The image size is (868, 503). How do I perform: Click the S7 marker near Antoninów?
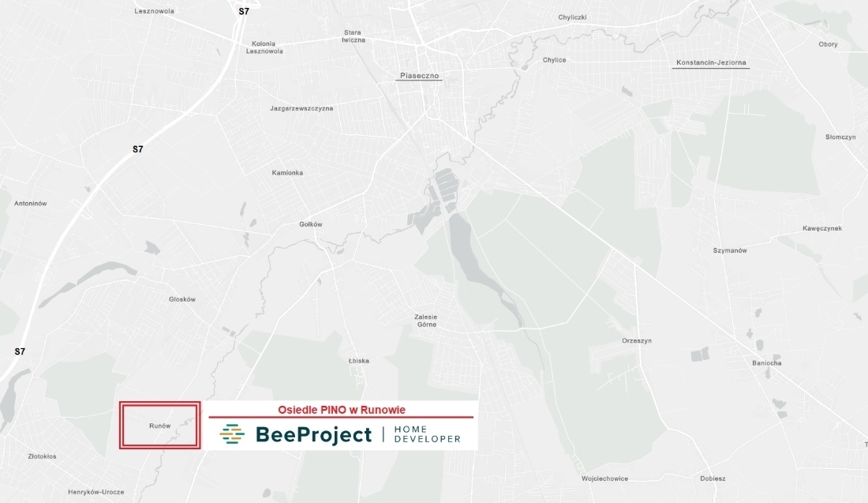click(138, 149)
